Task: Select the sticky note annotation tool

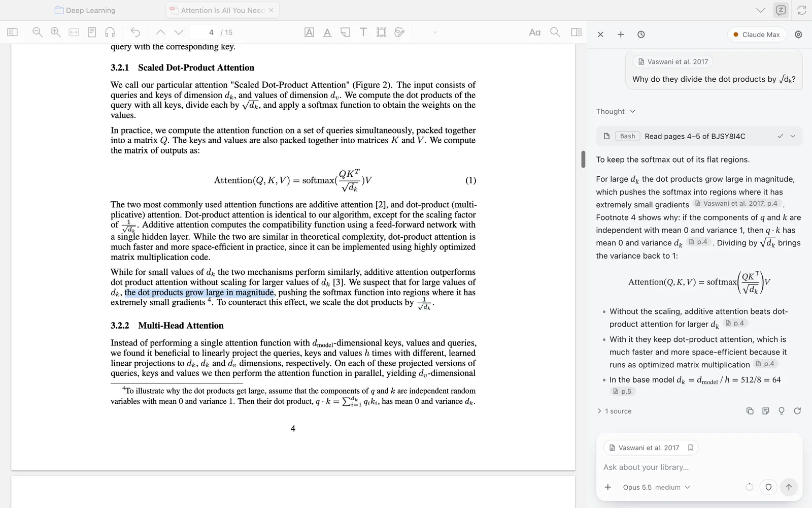Action: [x=345, y=33]
